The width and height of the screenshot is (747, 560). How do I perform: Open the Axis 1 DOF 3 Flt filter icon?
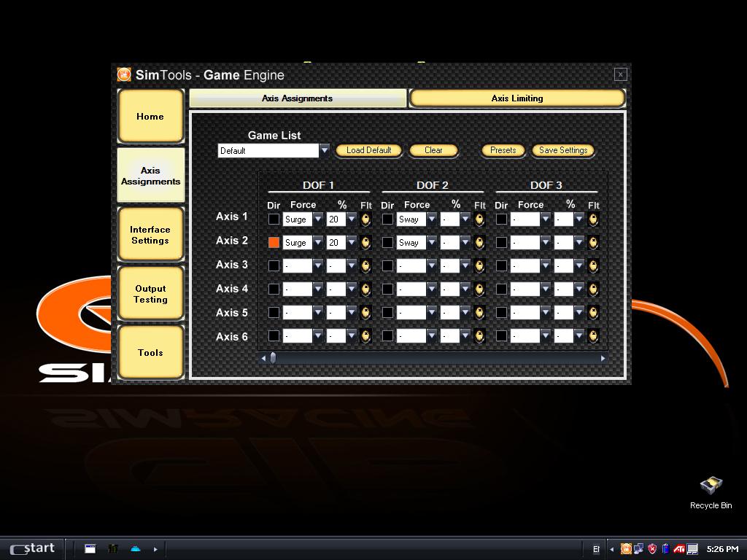pos(593,219)
